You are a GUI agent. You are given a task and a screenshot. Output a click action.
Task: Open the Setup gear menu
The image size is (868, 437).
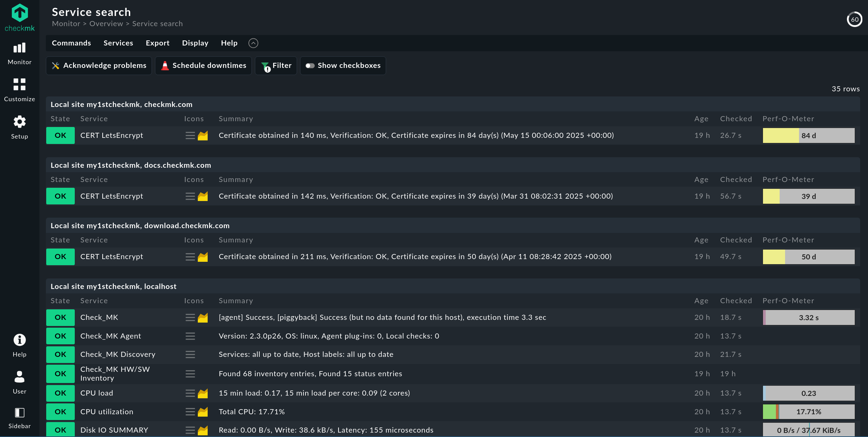pyautogui.click(x=19, y=127)
